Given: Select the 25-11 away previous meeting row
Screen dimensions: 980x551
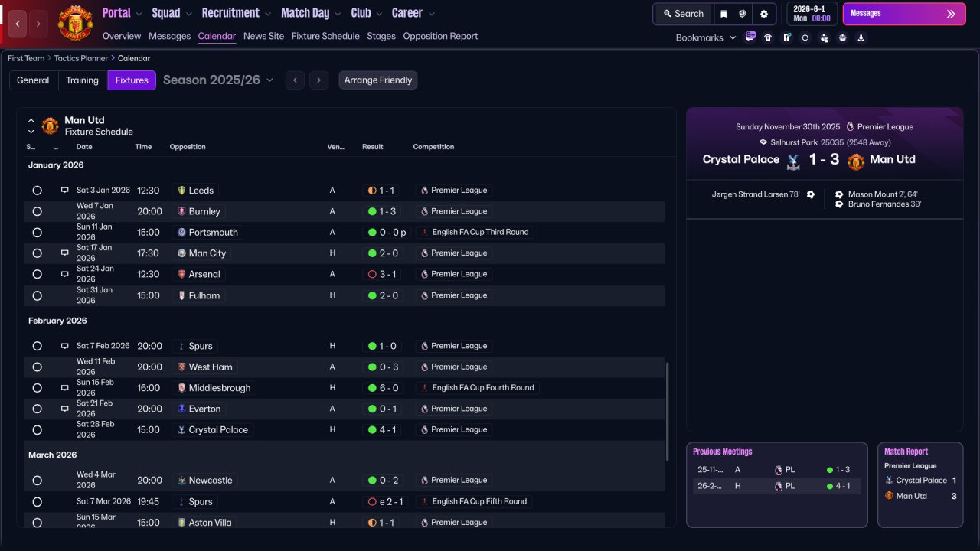Looking at the screenshot, I should 776,470.
